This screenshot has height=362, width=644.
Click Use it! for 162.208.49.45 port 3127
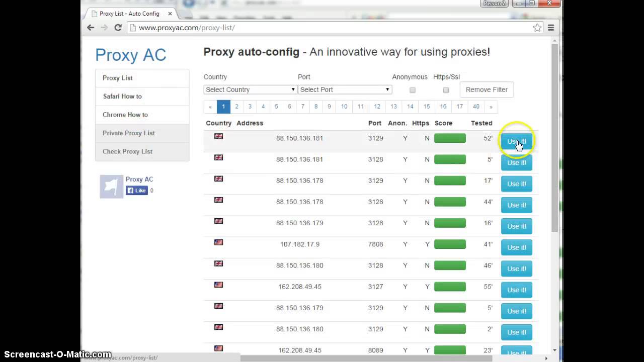click(516, 290)
